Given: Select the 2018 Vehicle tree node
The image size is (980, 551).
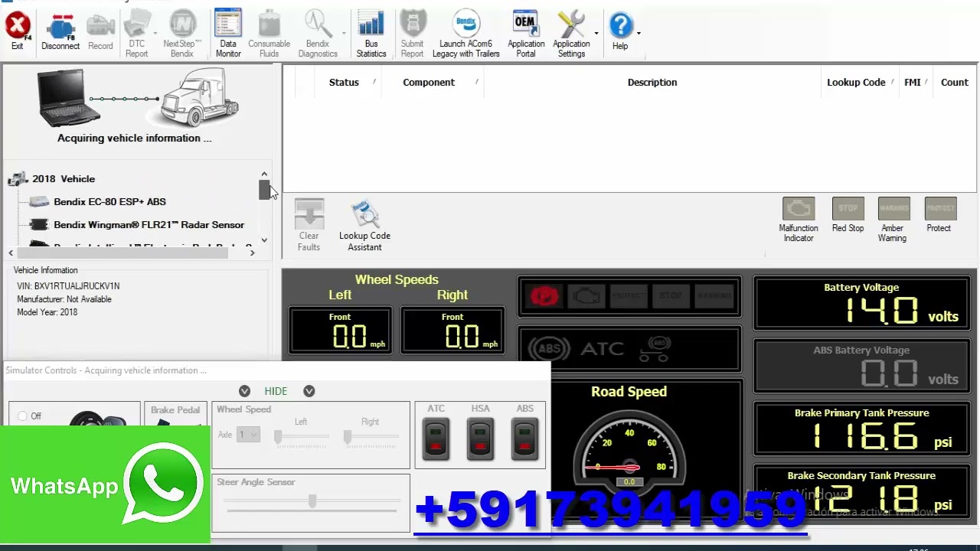Looking at the screenshot, I should pyautogui.click(x=64, y=178).
